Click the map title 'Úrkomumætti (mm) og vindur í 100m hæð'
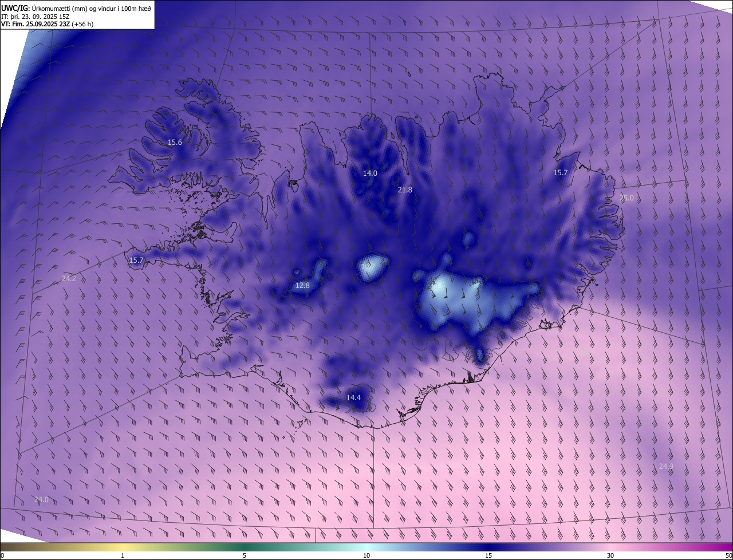The image size is (733, 560). tap(91, 8)
